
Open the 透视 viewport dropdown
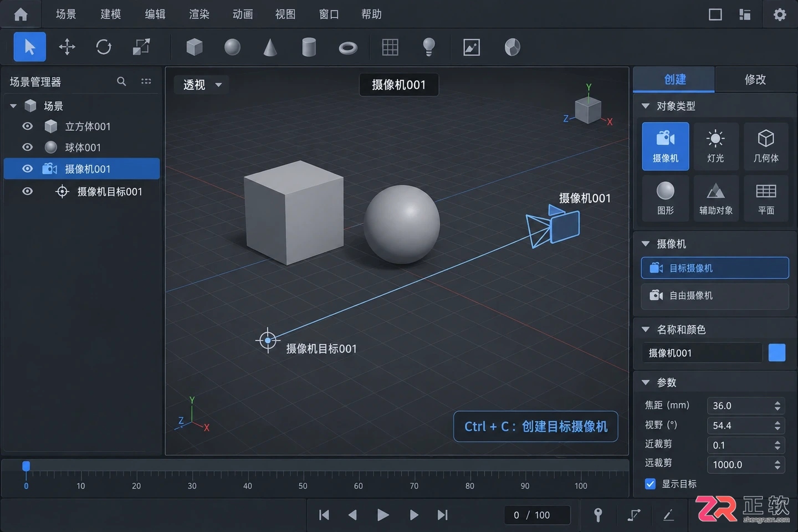(x=202, y=85)
